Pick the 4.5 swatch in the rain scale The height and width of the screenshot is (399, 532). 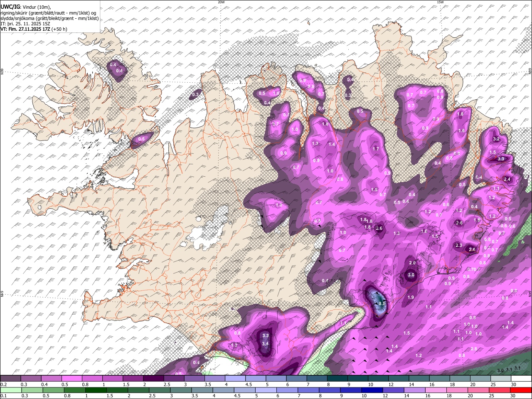pos(244,390)
